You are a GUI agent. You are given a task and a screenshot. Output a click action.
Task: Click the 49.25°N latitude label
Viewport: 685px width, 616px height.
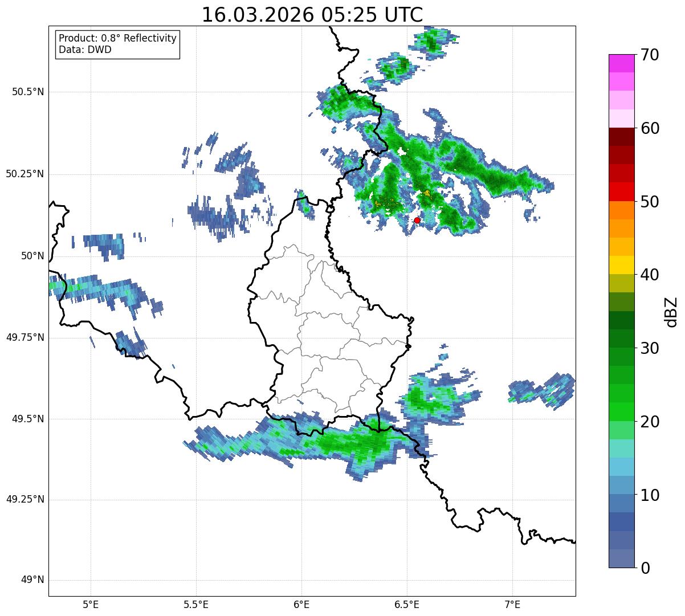[25, 500]
